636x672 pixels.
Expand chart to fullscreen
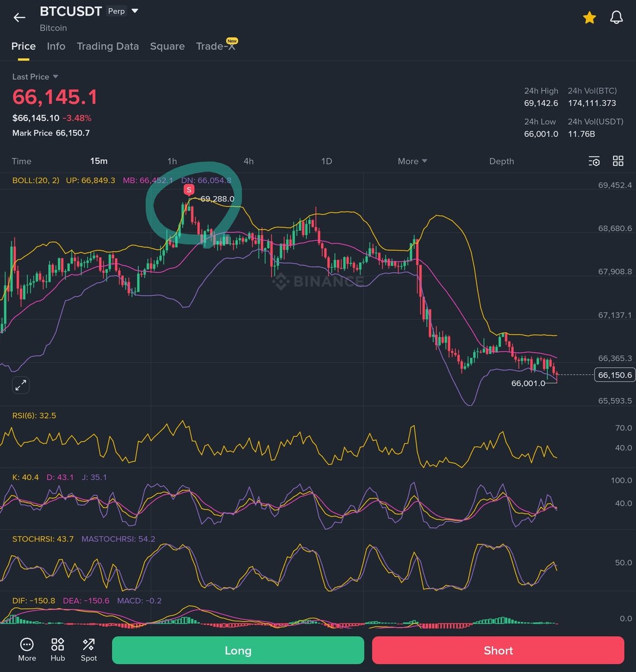click(x=21, y=385)
